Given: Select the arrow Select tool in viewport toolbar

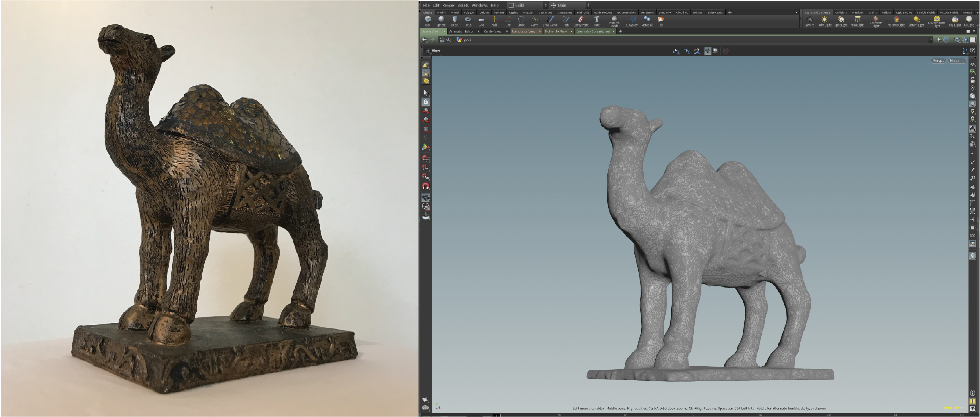Looking at the screenshot, I should 425,93.
